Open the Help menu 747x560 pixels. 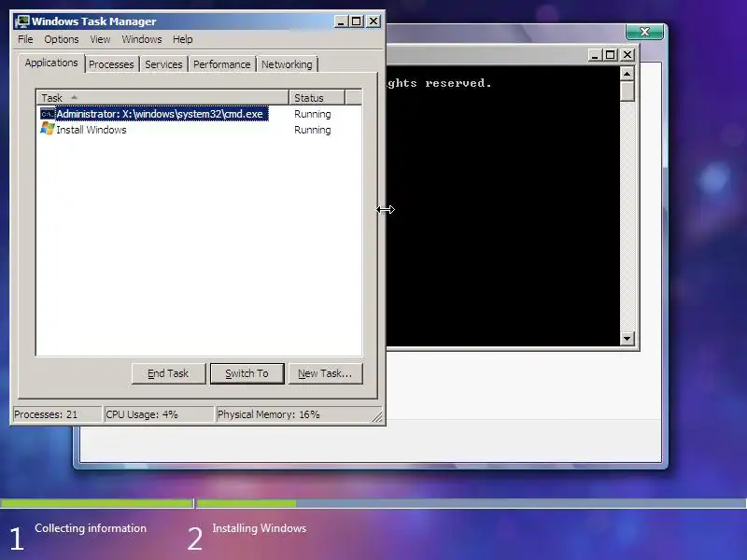point(182,39)
